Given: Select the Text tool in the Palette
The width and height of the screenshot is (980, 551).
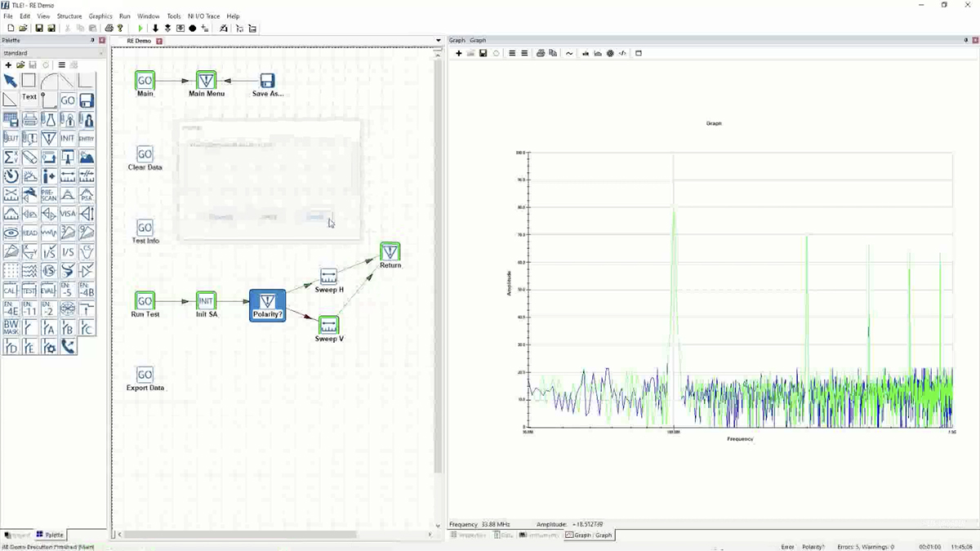Looking at the screenshot, I should [x=29, y=96].
